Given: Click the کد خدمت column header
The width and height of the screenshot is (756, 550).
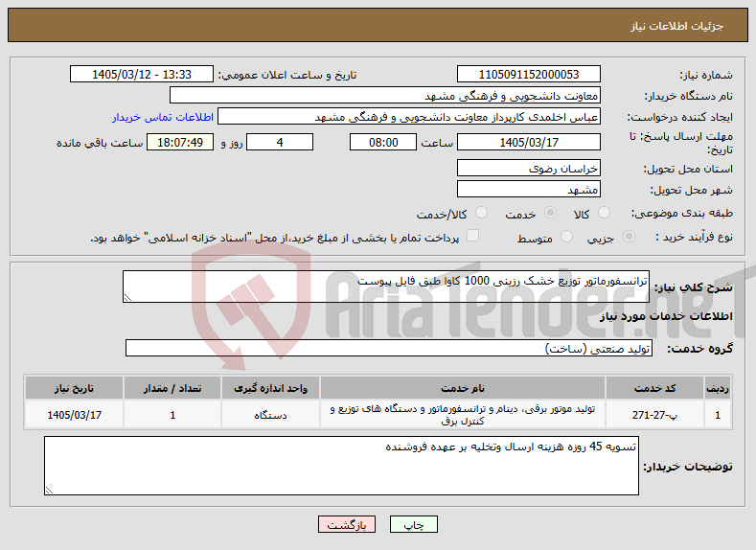Looking at the screenshot, I should [x=654, y=388].
